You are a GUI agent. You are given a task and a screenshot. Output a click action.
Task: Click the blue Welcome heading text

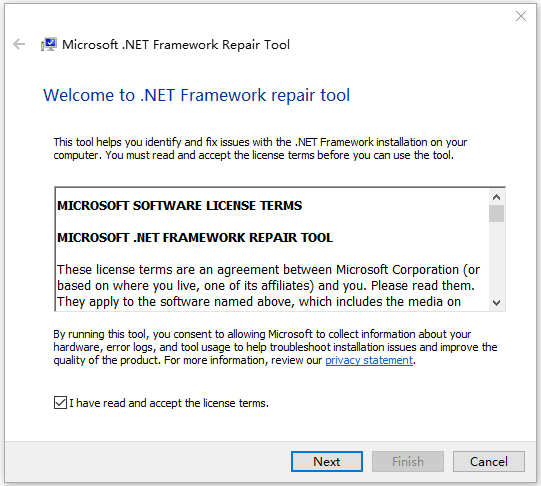(197, 95)
